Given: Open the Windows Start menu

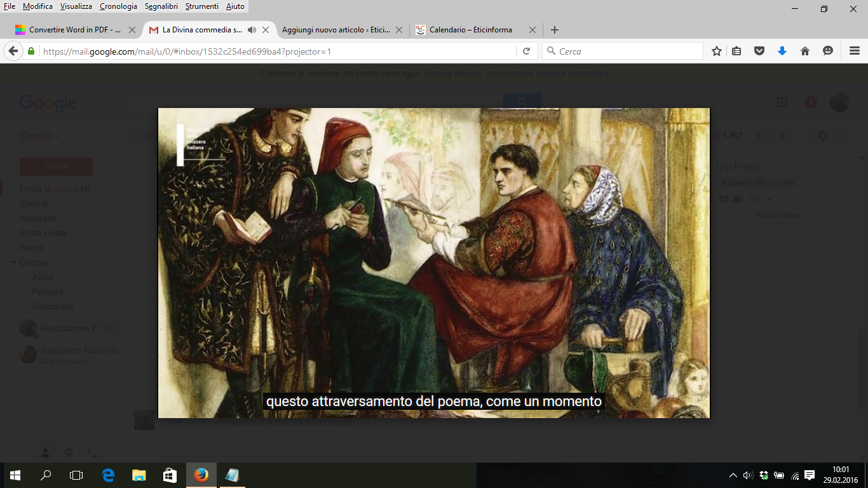Looking at the screenshot, I should tap(15, 475).
